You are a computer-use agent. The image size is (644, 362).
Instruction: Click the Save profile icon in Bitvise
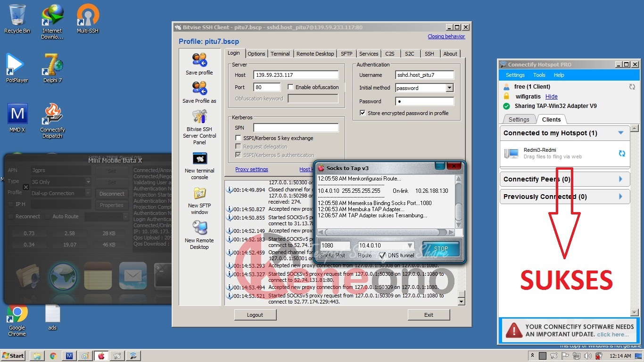click(199, 60)
